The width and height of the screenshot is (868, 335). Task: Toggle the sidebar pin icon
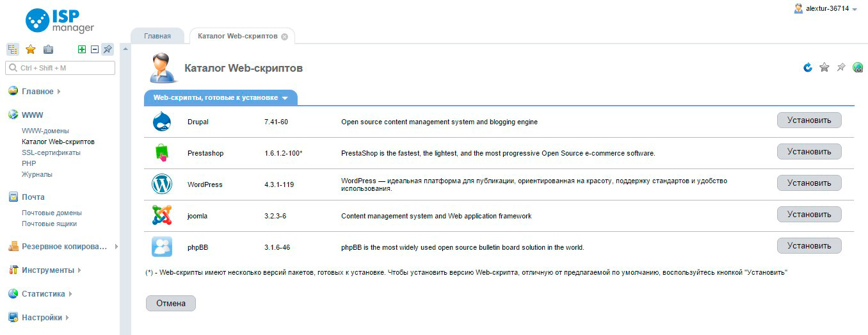click(x=108, y=49)
